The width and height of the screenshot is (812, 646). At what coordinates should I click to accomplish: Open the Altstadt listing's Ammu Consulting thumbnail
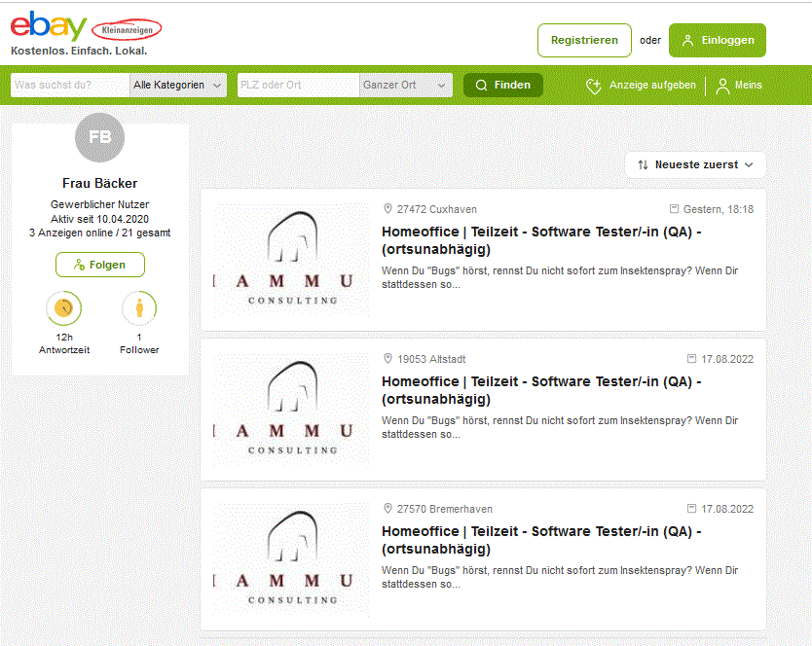point(291,410)
